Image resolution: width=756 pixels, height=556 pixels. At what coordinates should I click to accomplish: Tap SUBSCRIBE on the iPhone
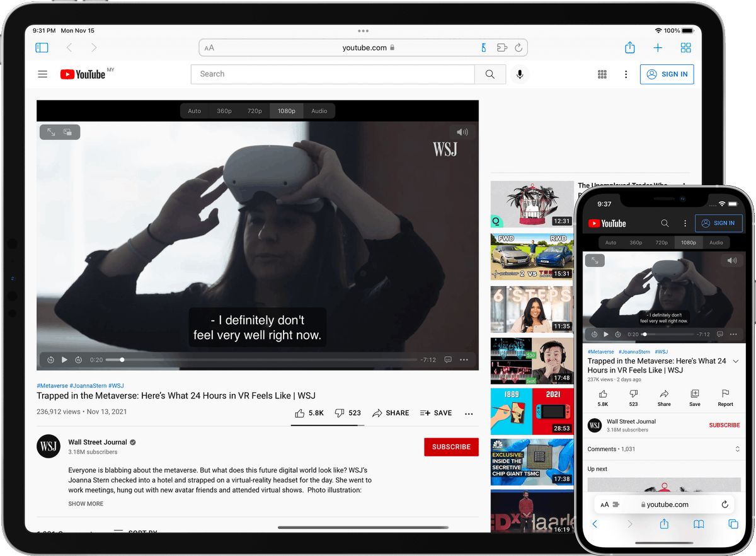(724, 425)
